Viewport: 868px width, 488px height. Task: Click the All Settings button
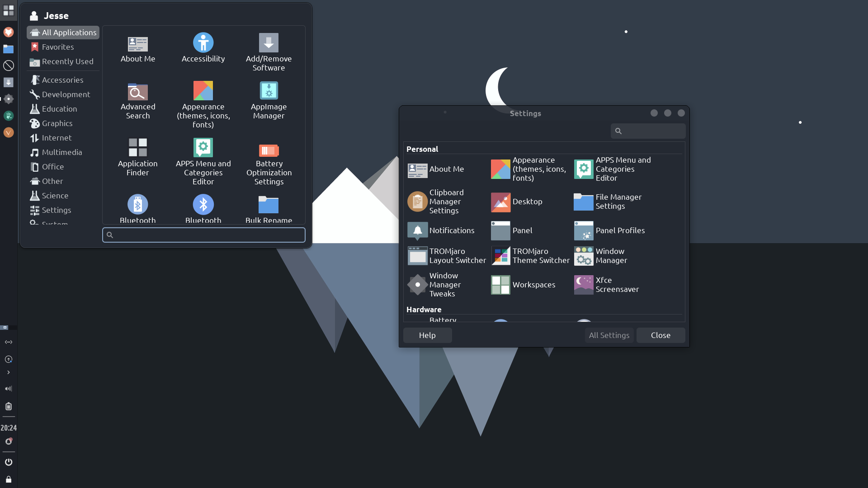[609, 335]
